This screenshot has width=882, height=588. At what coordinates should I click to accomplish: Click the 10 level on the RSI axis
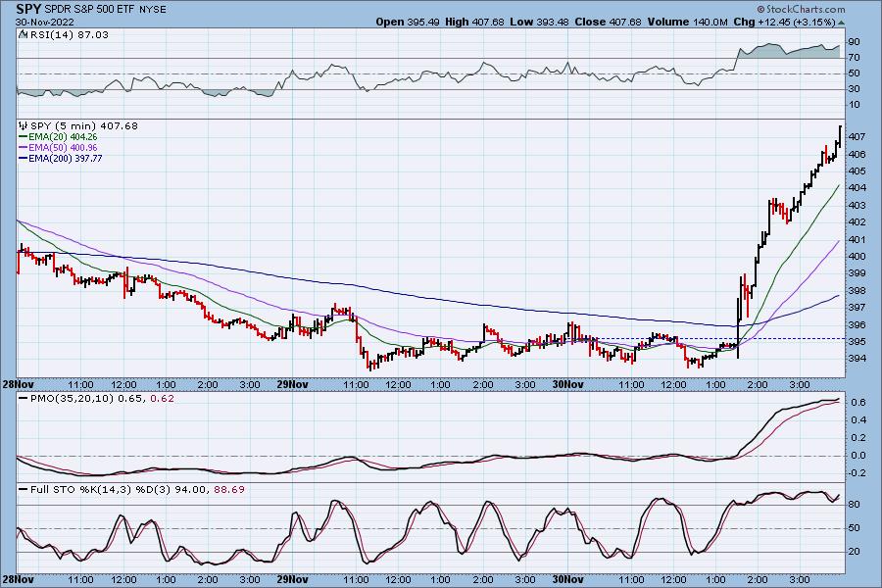point(855,105)
